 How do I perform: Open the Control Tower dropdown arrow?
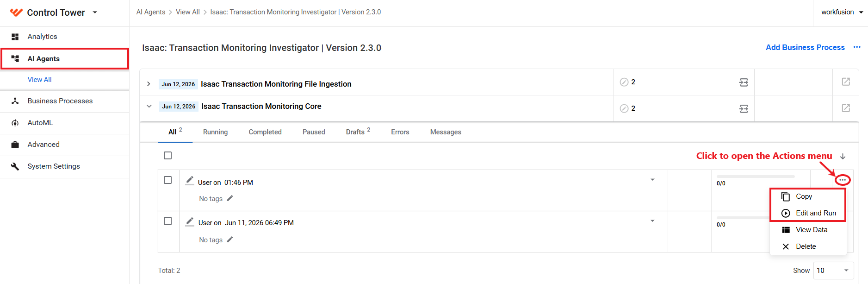95,13
